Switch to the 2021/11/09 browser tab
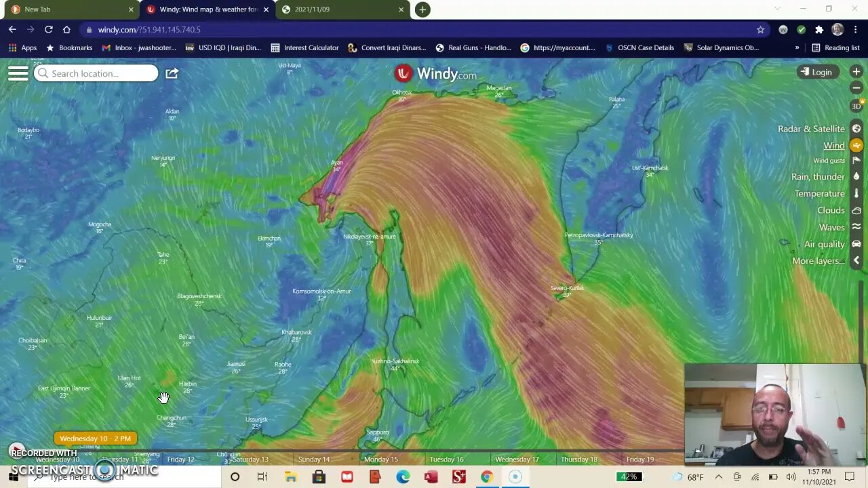This screenshot has width=868, height=488. [x=343, y=9]
